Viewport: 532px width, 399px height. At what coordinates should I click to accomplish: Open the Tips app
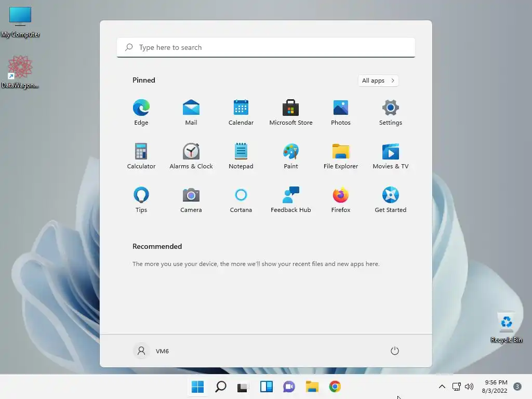[141, 200]
